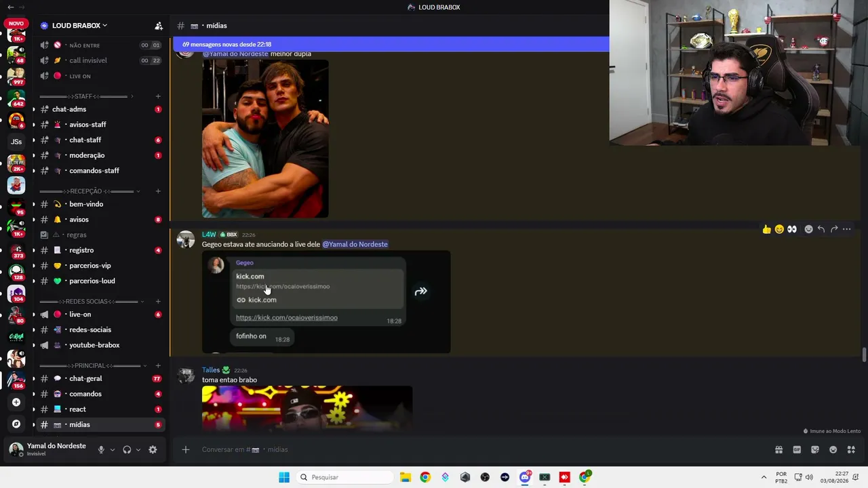Open the sticker picker
This screenshot has height=488, width=868.
click(x=815, y=449)
